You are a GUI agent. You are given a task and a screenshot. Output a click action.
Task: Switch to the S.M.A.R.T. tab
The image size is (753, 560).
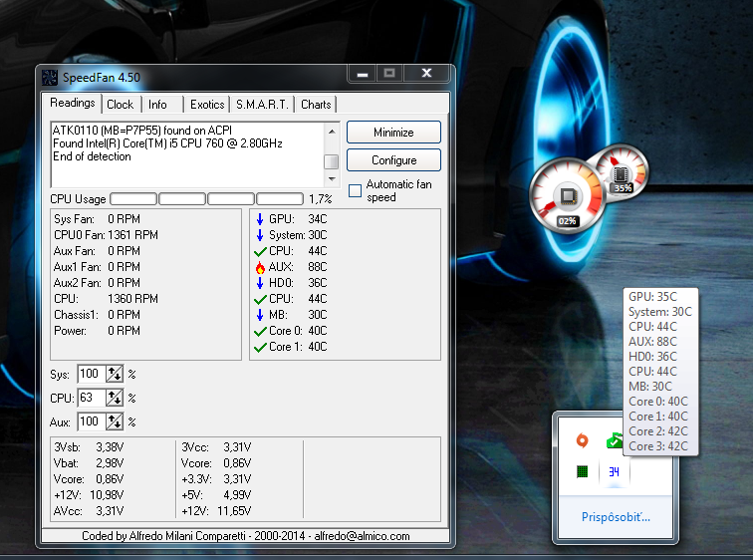(262, 105)
